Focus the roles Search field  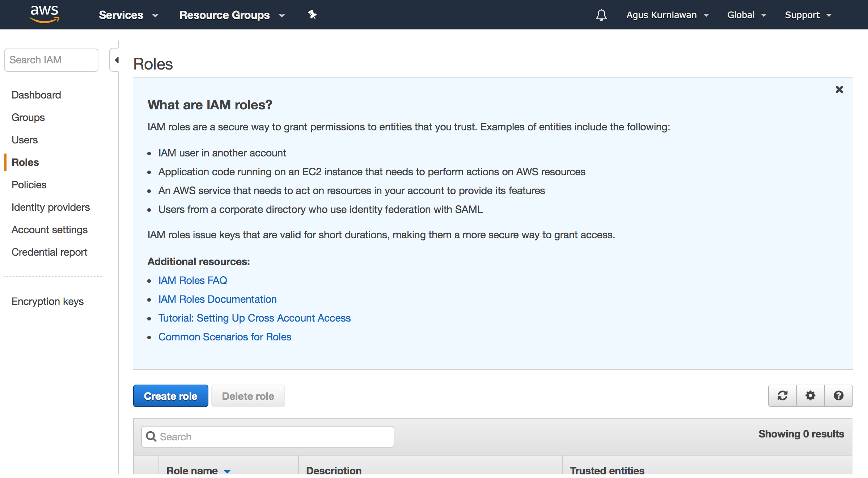[268, 437]
